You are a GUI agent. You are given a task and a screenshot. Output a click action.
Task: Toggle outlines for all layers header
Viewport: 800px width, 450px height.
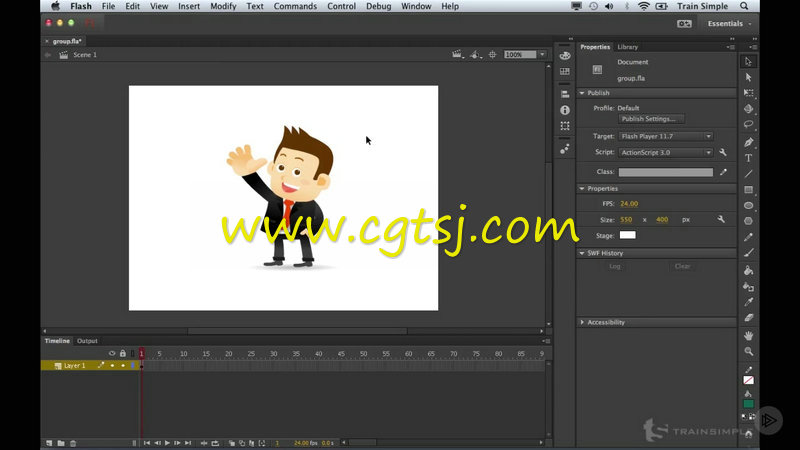click(133, 353)
